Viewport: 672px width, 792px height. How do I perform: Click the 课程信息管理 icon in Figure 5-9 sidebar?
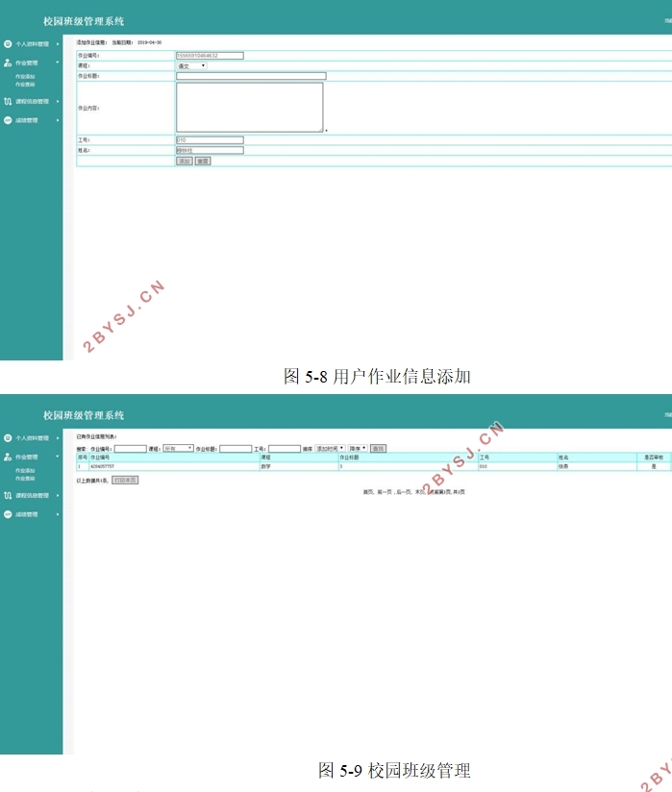pos(8,495)
